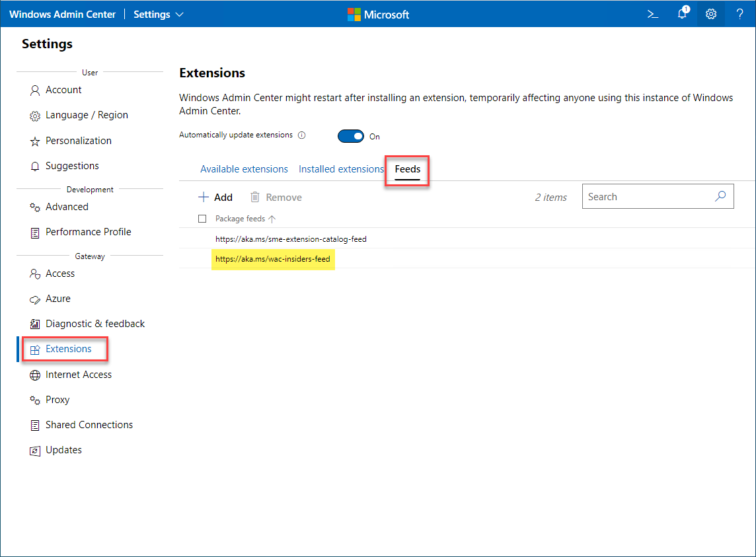This screenshot has height=557, width=756.
Task: Click the Remove trash can icon
Action: coord(254,197)
